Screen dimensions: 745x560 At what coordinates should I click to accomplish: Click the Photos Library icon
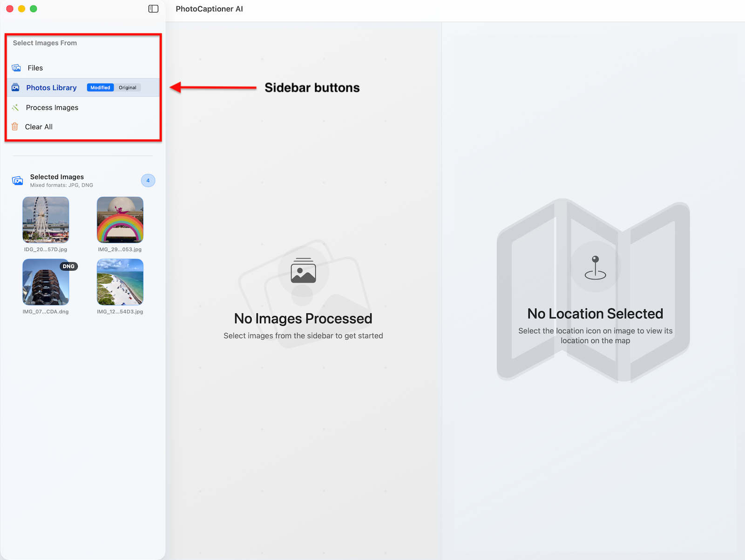[15, 88]
